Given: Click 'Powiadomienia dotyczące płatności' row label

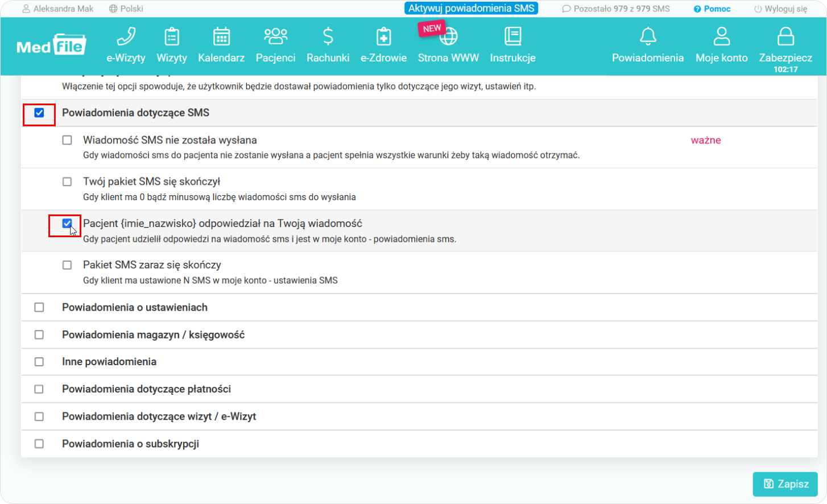Looking at the screenshot, I should [146, 389].
